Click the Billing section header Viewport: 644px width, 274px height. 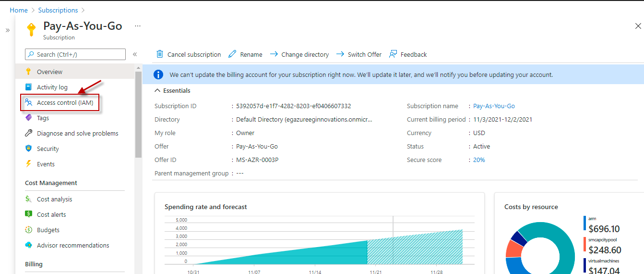coord(34,264)
